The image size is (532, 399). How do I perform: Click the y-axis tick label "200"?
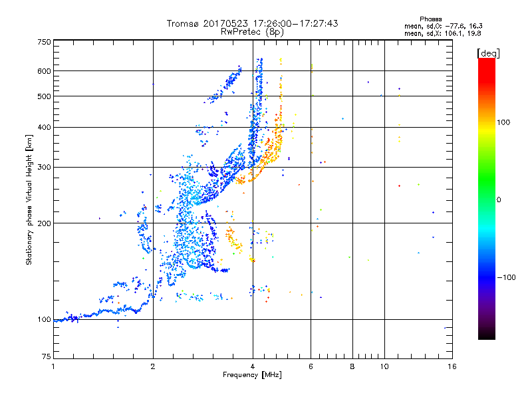[x=44, y=223]
